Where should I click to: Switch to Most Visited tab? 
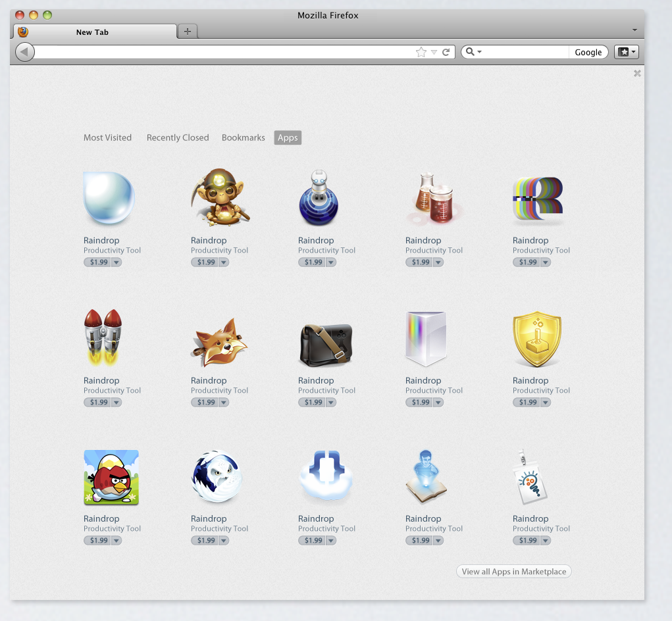tap(107, 137)
